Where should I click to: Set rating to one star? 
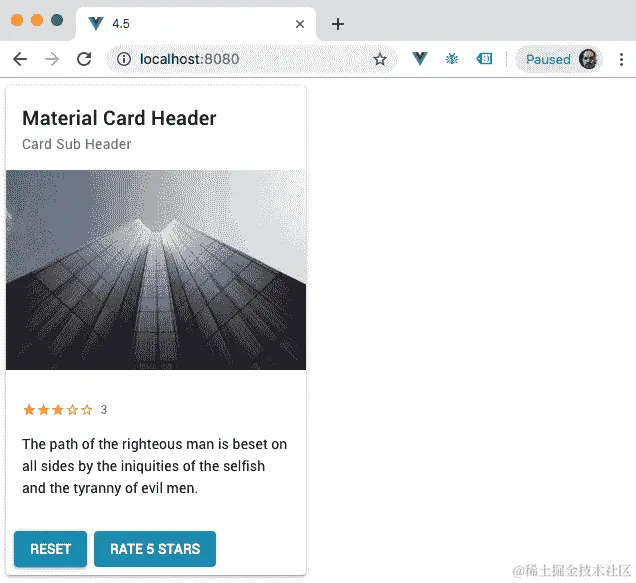[29, 410]
